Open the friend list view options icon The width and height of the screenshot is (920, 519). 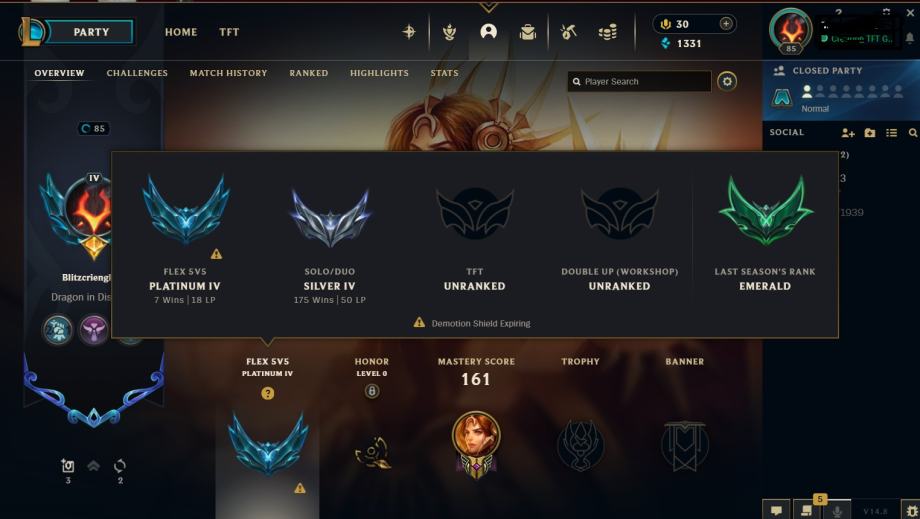[x=891, y=133]
